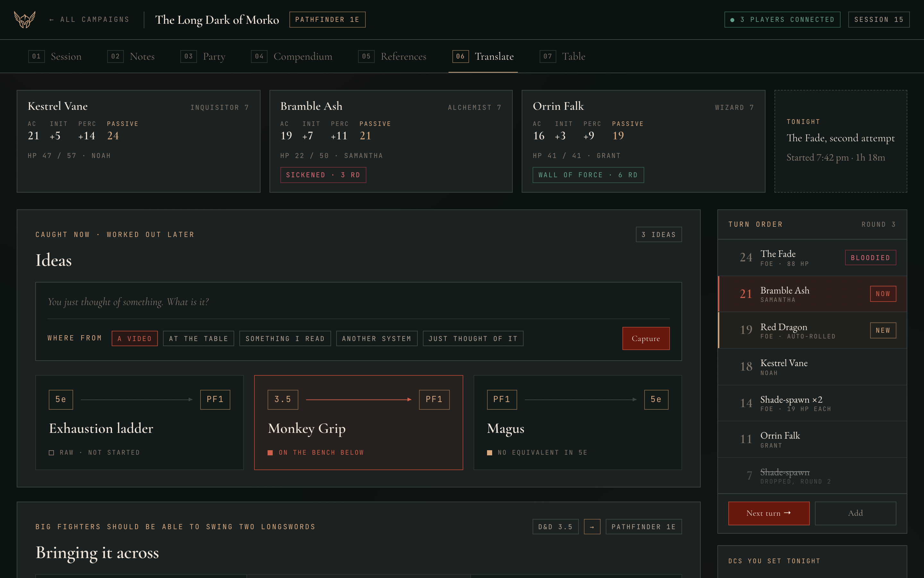Open Orrin Falk's character card
Image resolution: width=924 pixels, height=578 pixels.
point(643,141)
